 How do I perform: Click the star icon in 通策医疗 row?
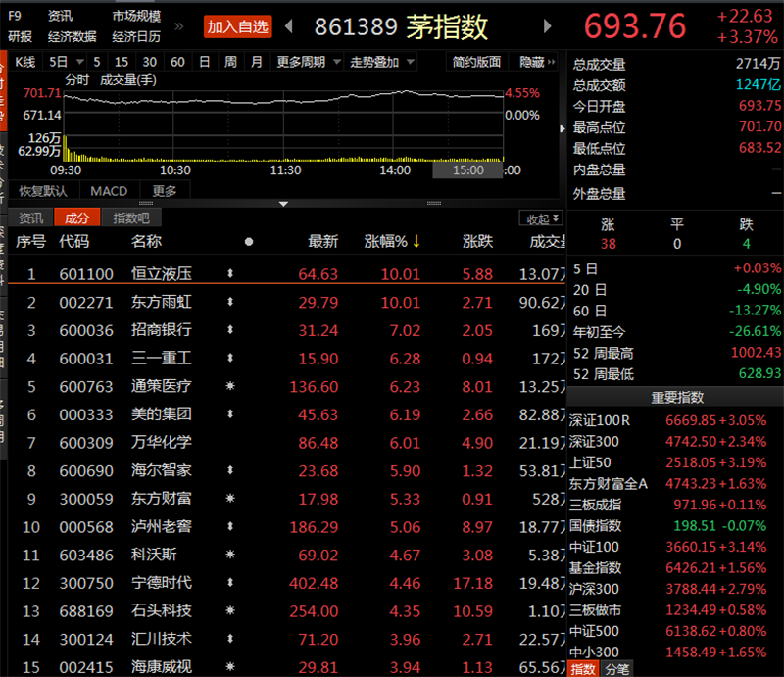(230, 386)
